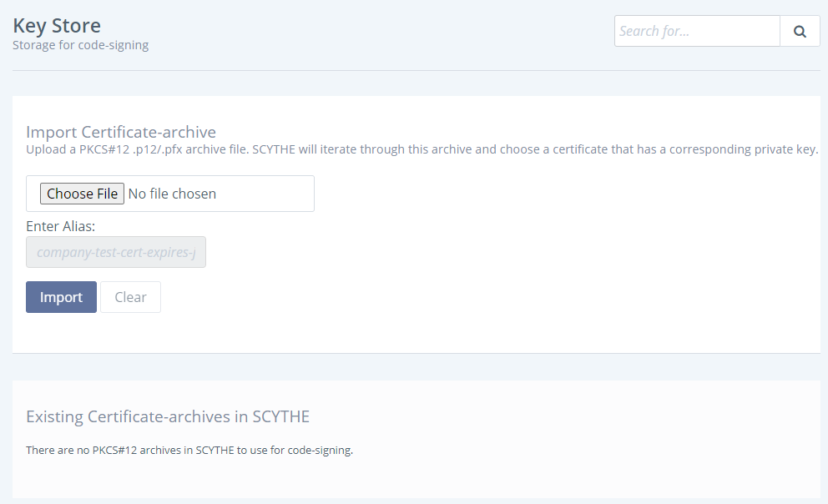
Task: Click the Import button
Action: [61, 297]
